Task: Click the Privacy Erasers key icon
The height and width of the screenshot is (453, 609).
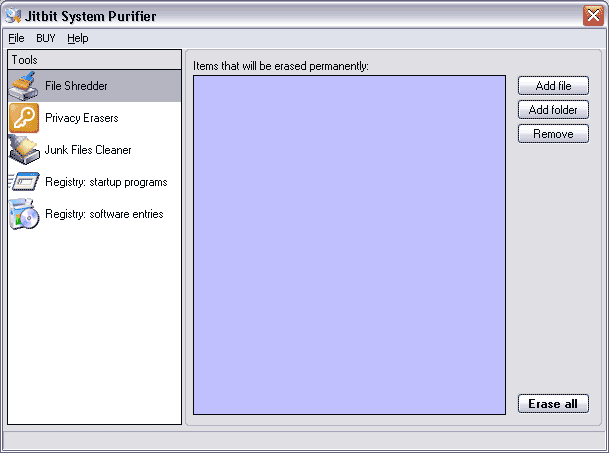Action: pos(24,118)
